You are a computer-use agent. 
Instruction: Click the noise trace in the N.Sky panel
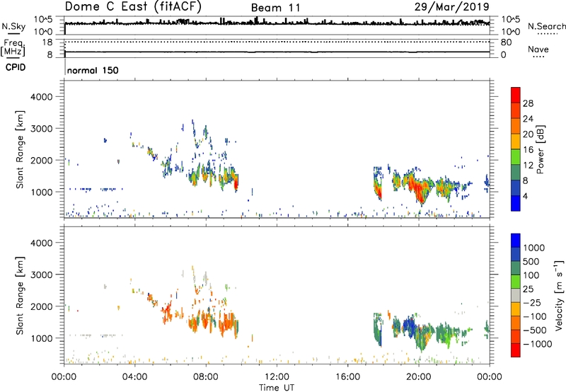(x=277, y=23)
